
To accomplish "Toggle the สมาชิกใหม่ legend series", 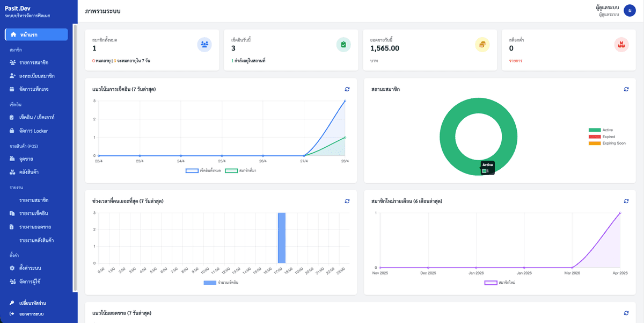I will click(x=500, y=283).
